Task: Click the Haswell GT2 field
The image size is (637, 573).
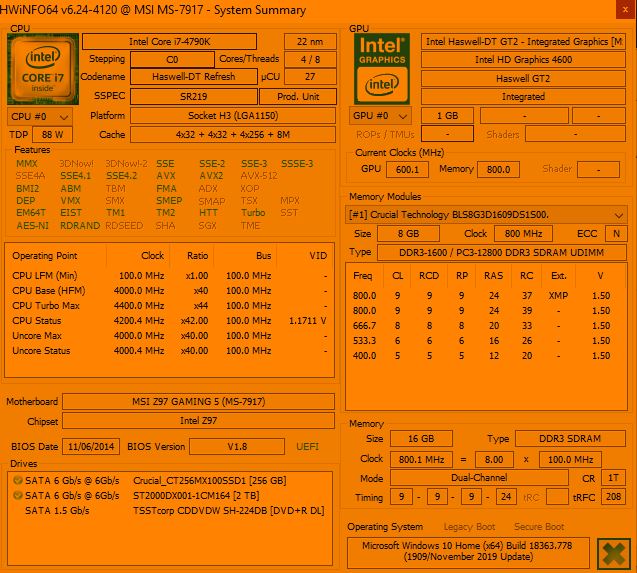Action: coord(523,78)
